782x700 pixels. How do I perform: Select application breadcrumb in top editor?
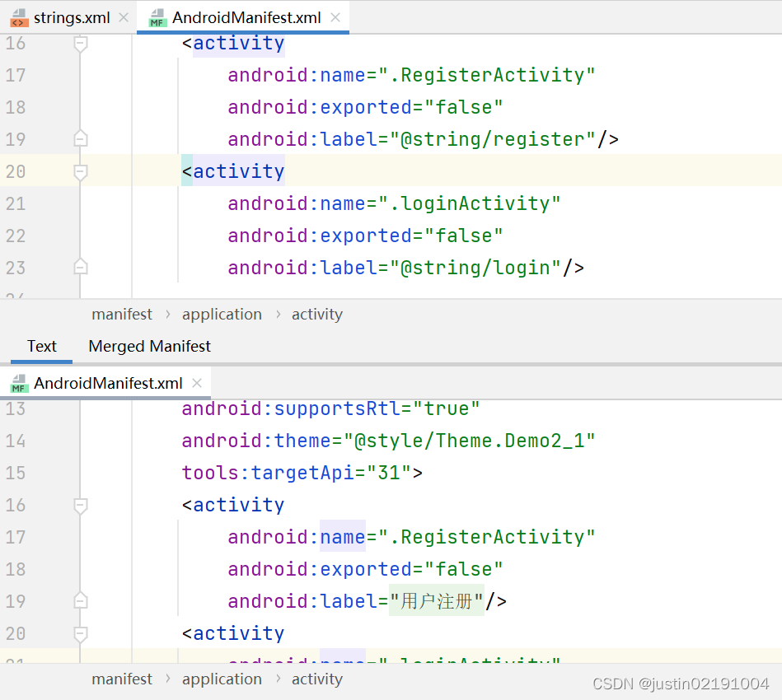pyautogui.click(x=222, y=314)
